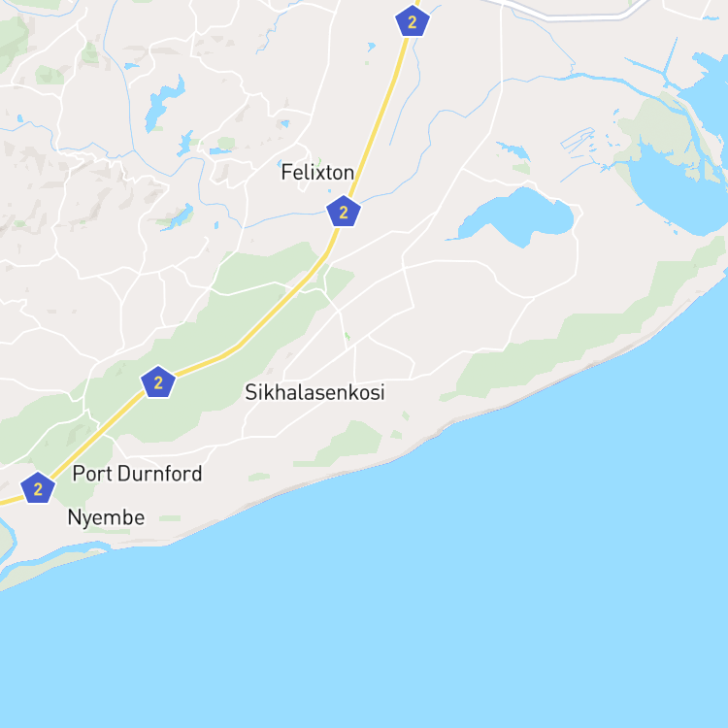Select the grey road in the top-right corner
Image resolution: width=728 pixels, height=728 pixels.
point(571,14)
